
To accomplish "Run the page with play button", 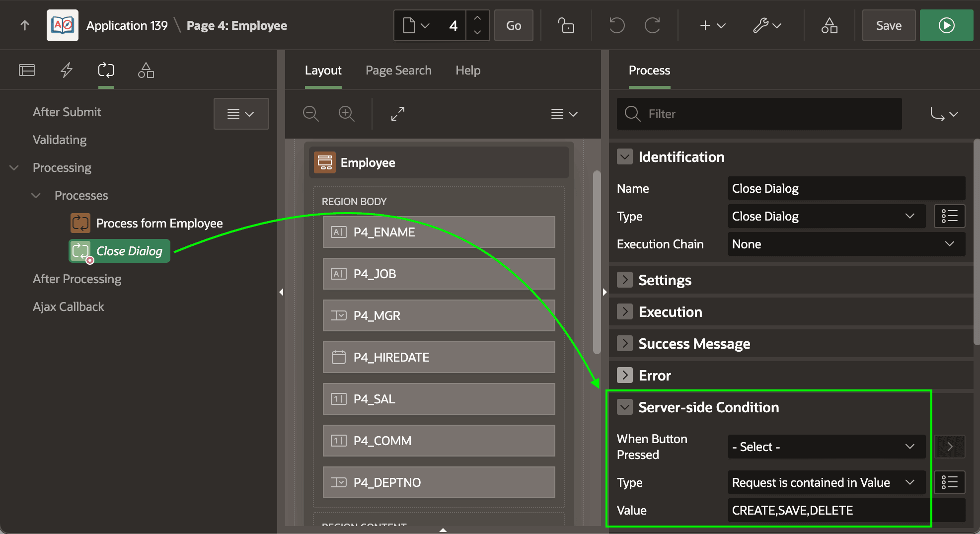I will click(946, 25).
